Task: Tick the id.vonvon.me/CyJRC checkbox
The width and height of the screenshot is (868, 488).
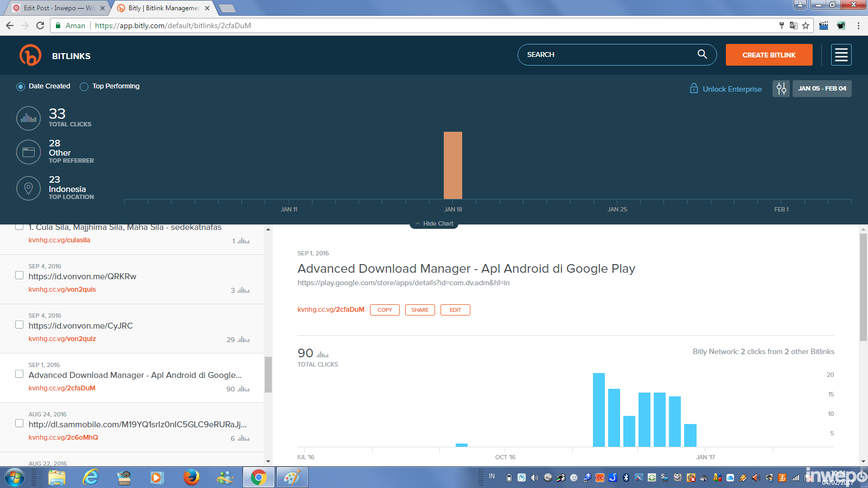Action: point(20,325)
